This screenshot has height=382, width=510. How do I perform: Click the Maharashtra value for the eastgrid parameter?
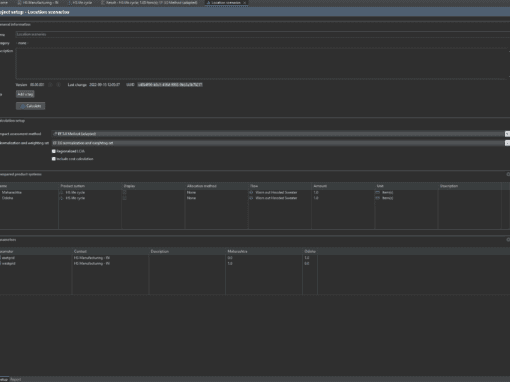230,258
